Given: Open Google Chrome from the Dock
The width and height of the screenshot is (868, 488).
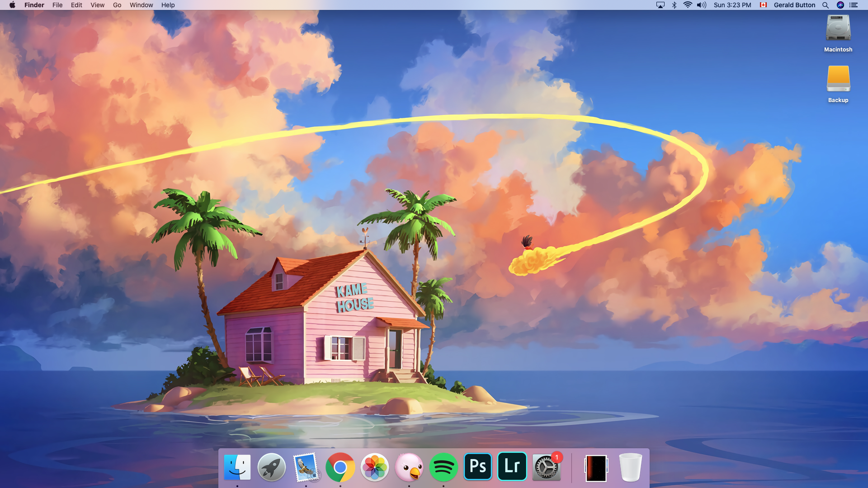Looking at the screenshot, I should [340, 467].
